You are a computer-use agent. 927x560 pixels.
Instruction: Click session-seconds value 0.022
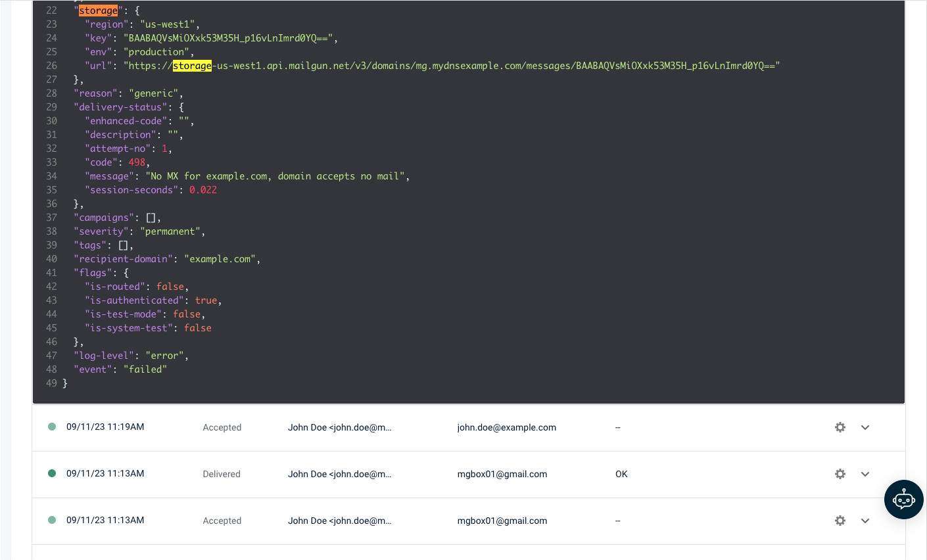click(203, 190)
